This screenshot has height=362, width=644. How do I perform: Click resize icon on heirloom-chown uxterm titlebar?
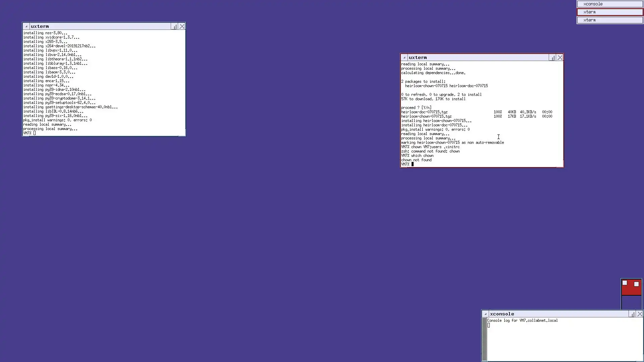pyautogui.click(x=552, y=58)
